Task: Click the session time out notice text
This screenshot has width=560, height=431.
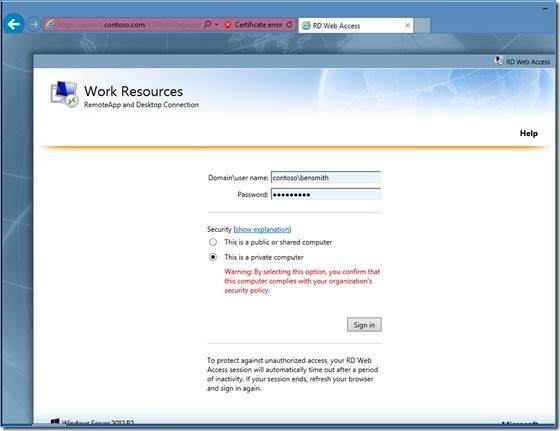Action: tap(292, 374)
